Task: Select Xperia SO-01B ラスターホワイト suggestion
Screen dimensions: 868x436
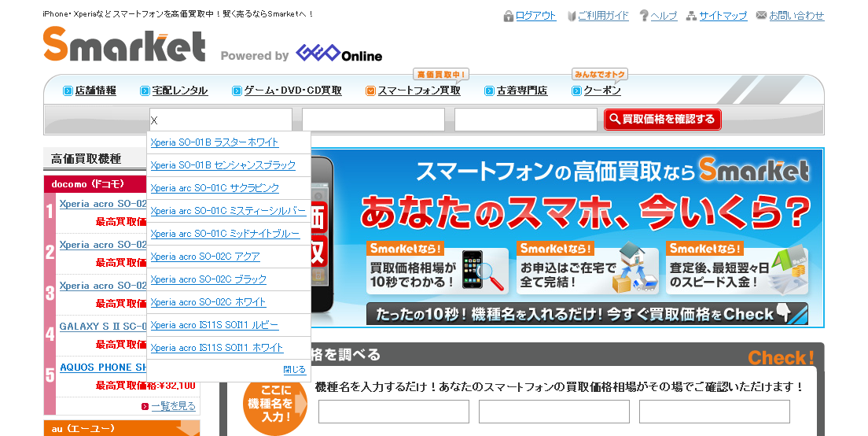Action: click(x=215, y=142)
